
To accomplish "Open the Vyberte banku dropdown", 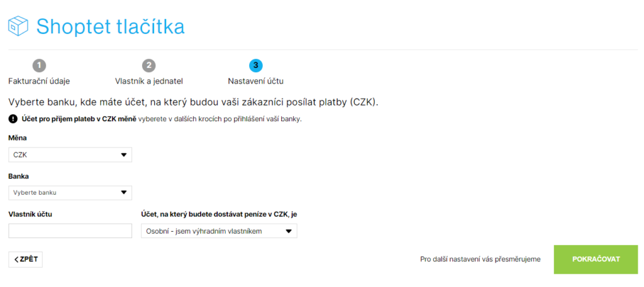I will pos(70,193).
